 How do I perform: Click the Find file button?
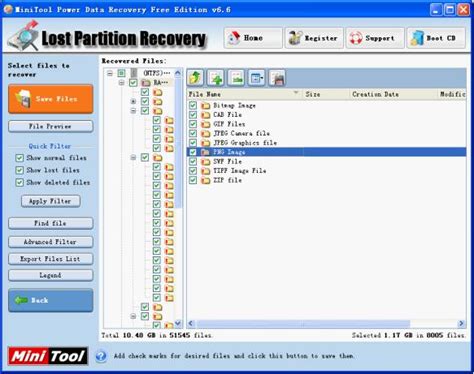coord(51,223)
